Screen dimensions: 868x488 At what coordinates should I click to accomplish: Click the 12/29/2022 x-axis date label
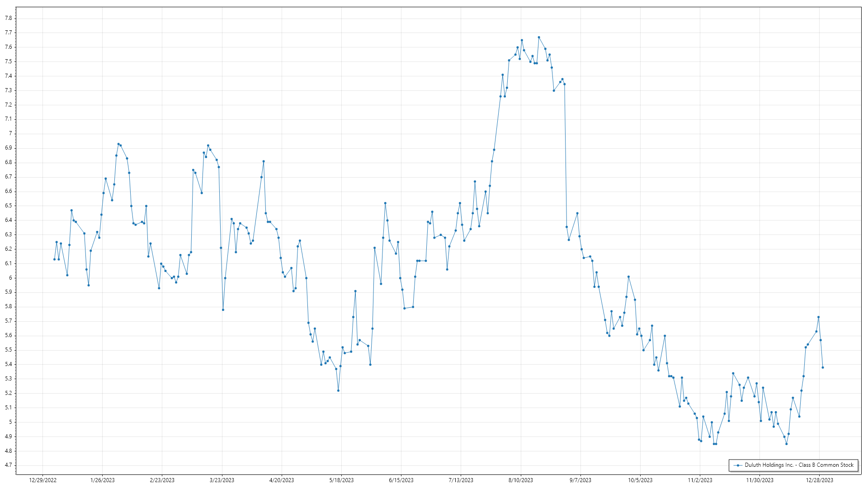pyautogui.click(x=42, y=480)
